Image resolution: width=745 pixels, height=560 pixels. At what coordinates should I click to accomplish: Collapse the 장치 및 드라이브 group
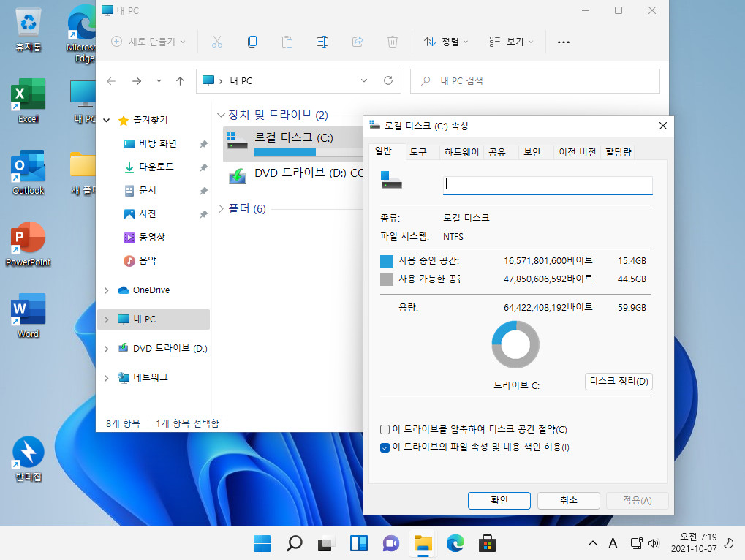coord(221,115)
